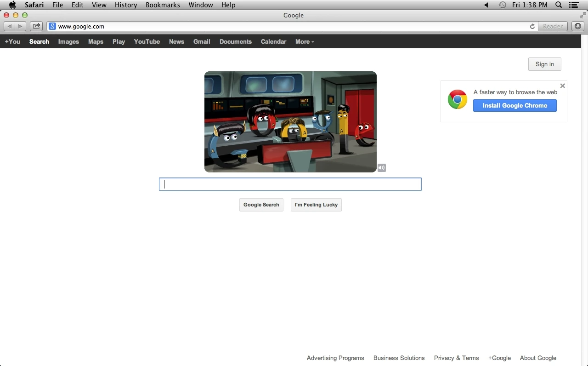Click the Safari back arrow button
588x366 pixels.
[x=10, y=26]
